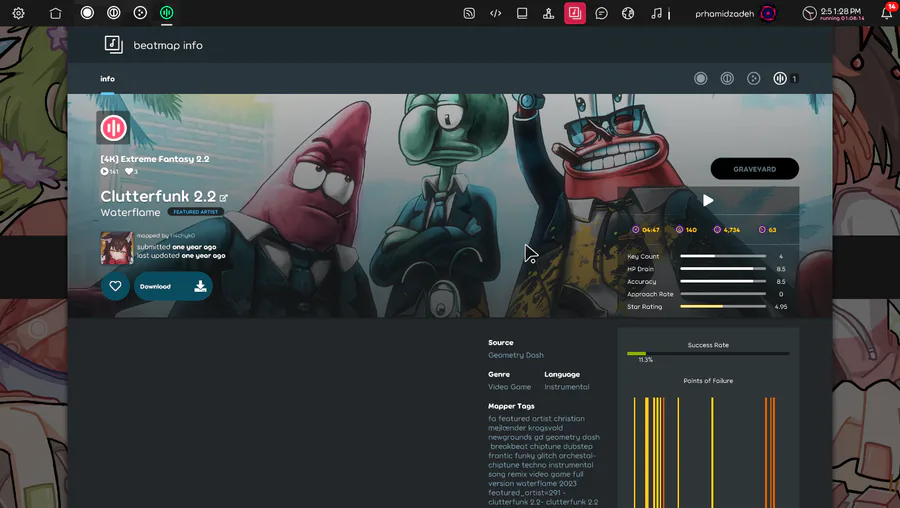The width and height of the screenshot is (900, 508).
Task: Click the Download button
Action: pos(173,286)
